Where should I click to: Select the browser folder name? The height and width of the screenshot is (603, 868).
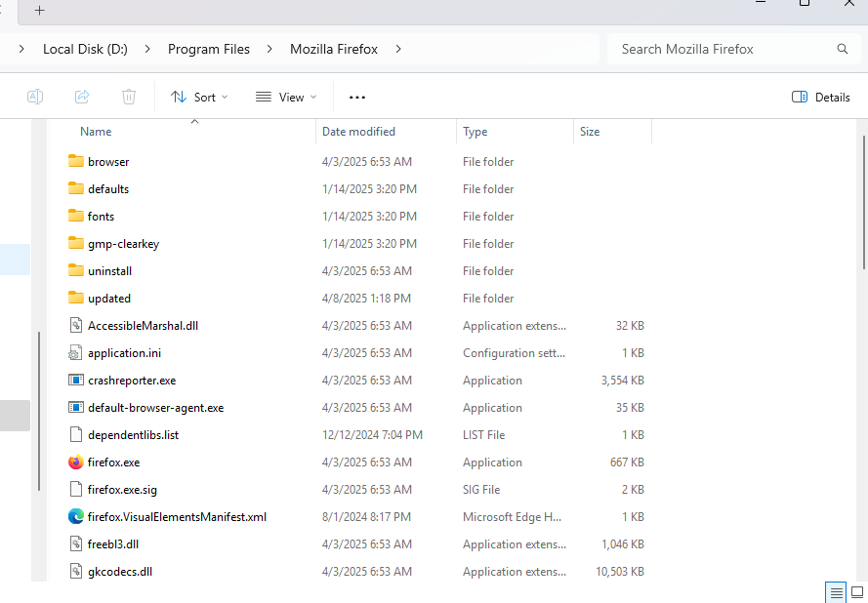pyautogui.click(x=108, y=162)
